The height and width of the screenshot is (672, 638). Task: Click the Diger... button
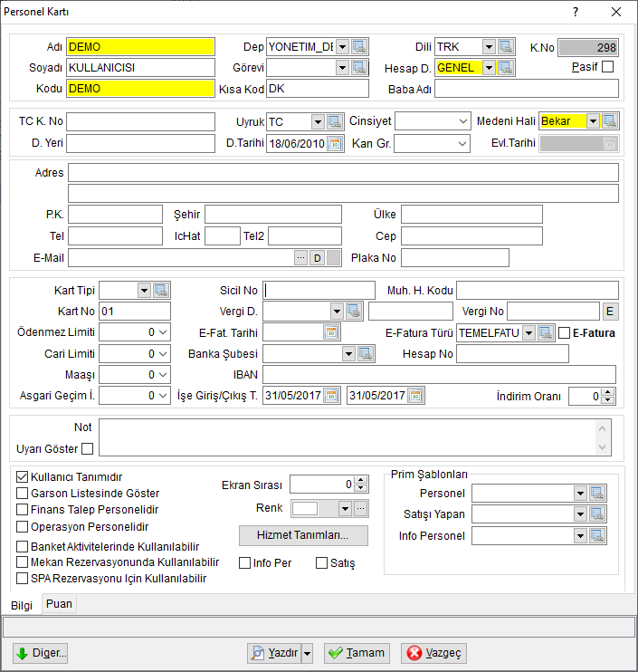[40, 653]
